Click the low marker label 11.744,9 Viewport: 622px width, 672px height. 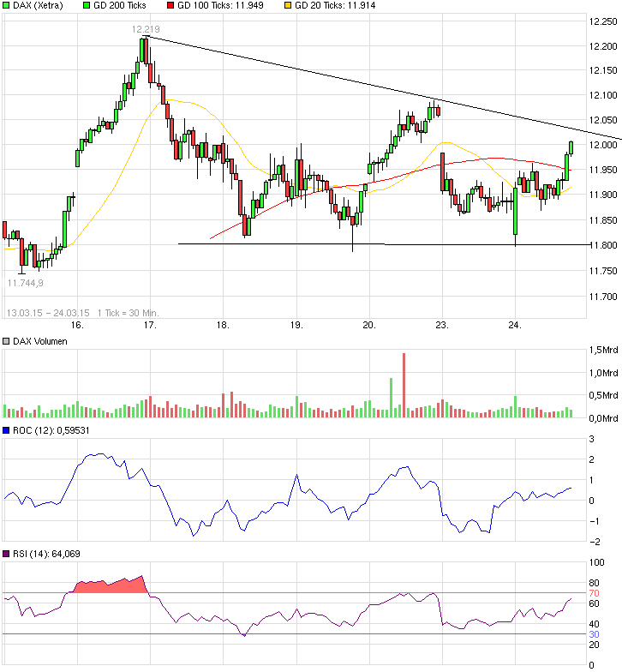coord(26,283)
